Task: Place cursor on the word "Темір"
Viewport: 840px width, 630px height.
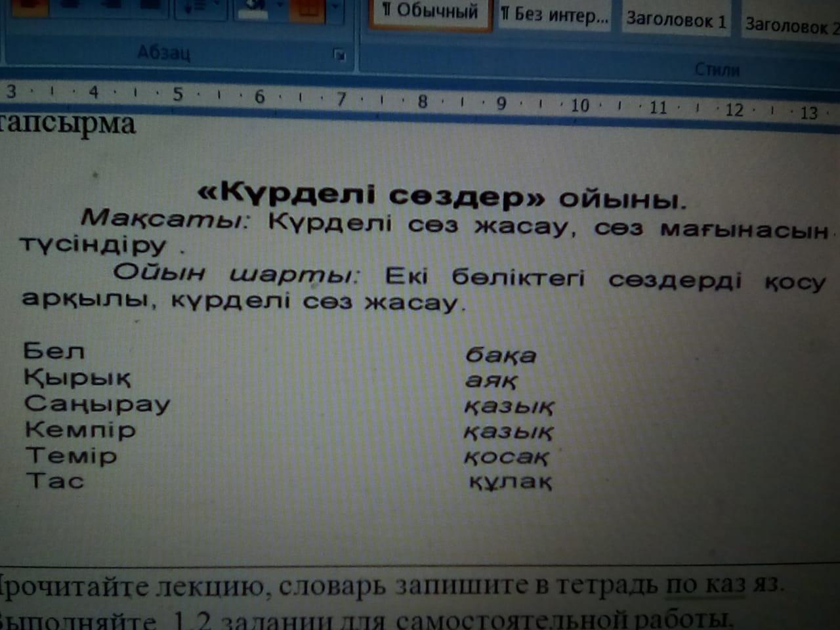Action: click(x=71, y=455)
